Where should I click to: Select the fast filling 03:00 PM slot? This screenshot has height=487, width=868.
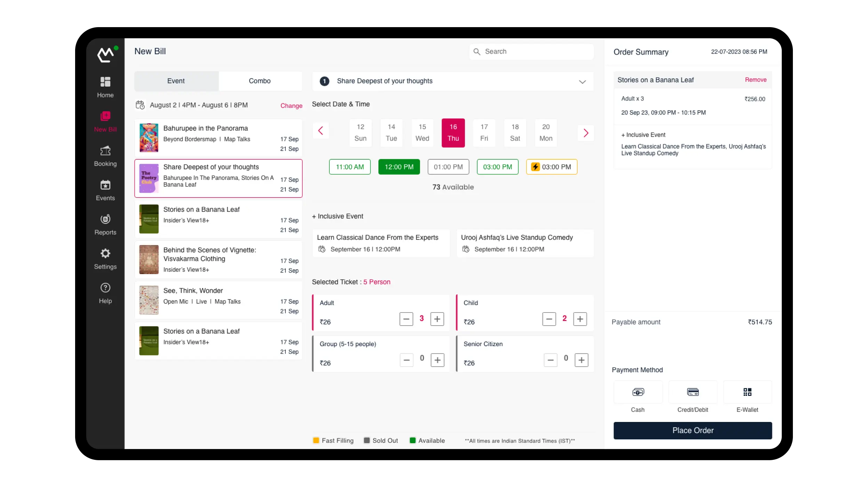coord(552,167)
